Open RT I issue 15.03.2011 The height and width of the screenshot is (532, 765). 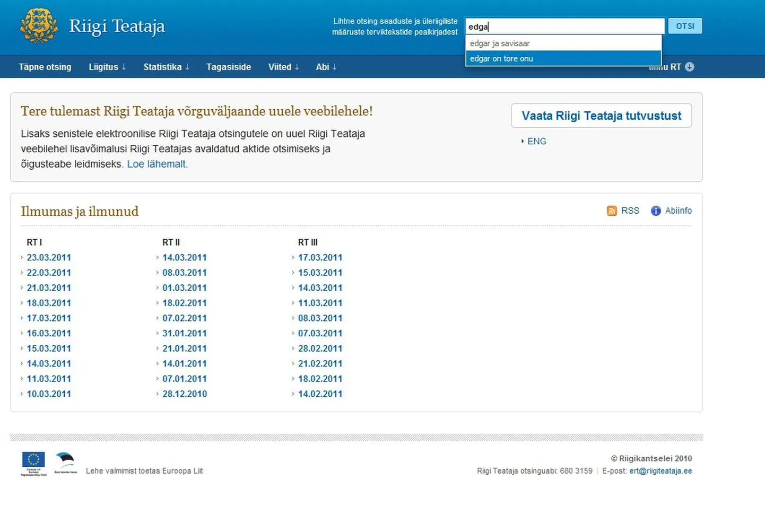49,348
